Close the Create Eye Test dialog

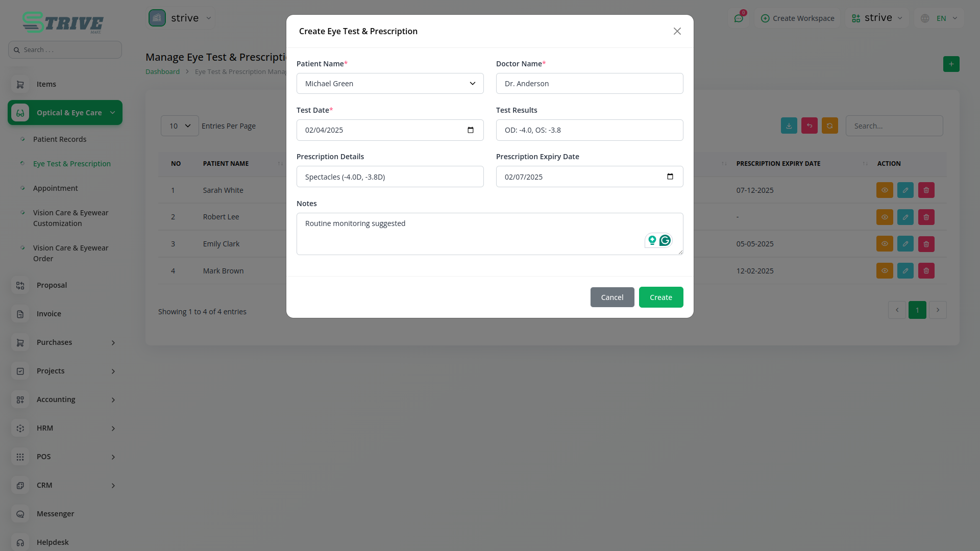click(677, 31)
